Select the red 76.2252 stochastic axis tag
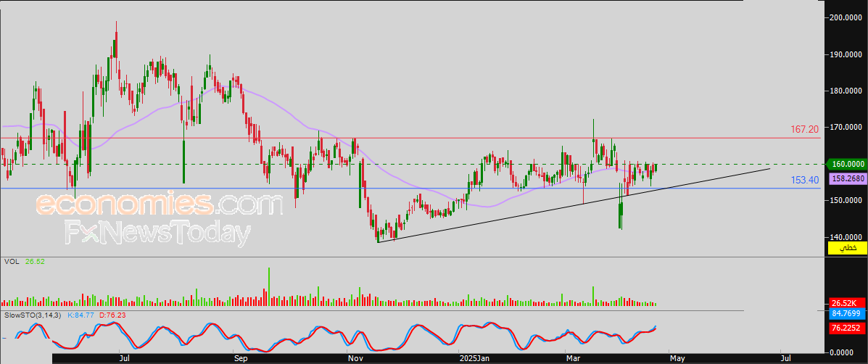This screenshot has height=364, width=868. pyautogui.click(x=846, y=328)
